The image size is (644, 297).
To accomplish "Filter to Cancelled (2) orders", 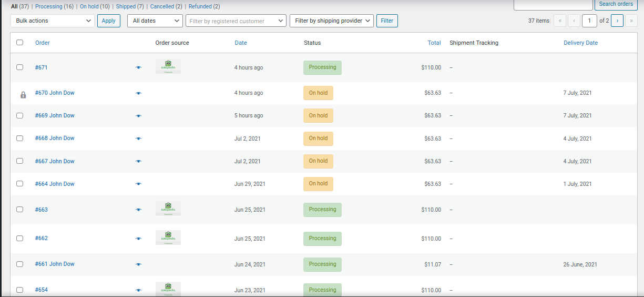I will click(167, 6).
